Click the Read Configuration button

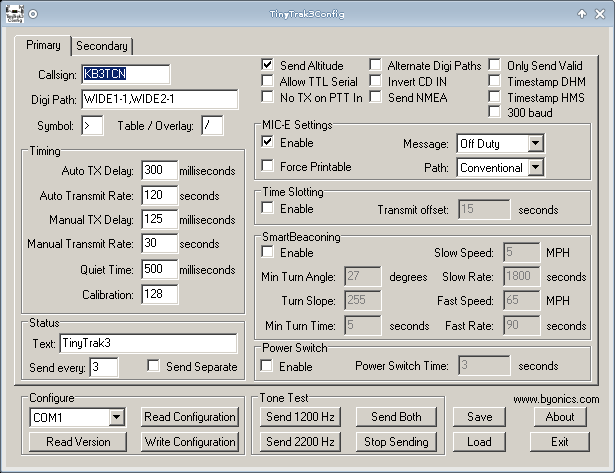tap(190, 417)
